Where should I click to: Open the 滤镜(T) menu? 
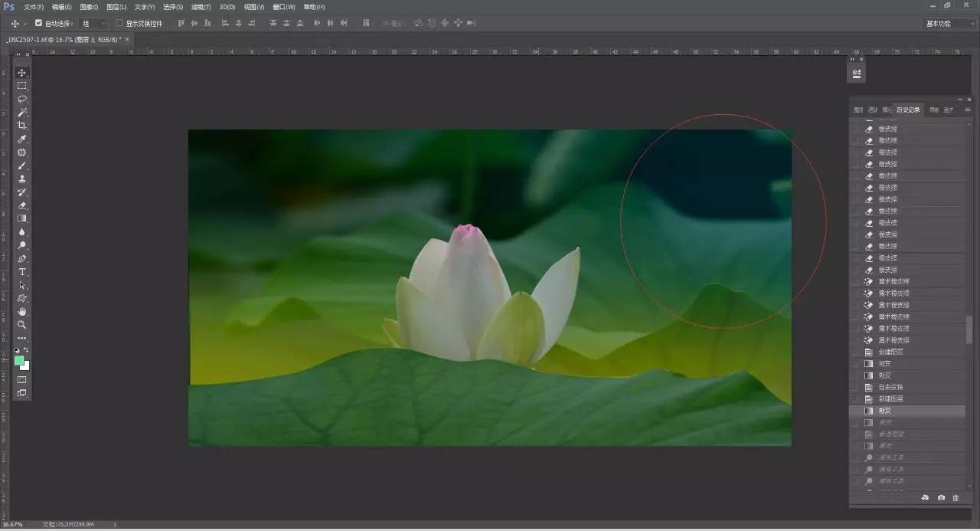click(x=202, y=7)
